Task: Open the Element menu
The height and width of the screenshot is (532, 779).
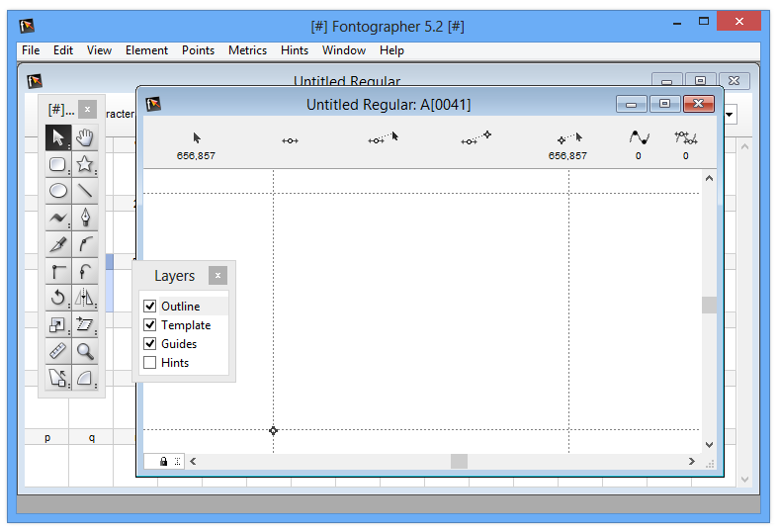Action: click(146, 50)
